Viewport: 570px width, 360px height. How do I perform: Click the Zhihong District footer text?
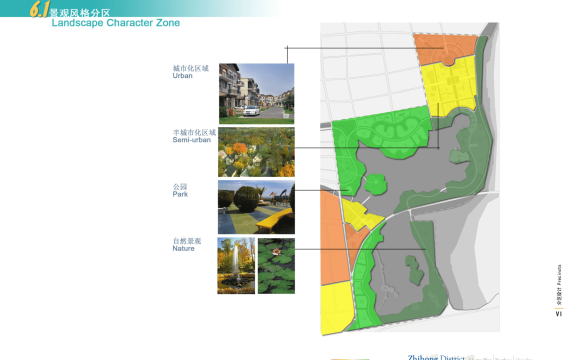pos(436,357)
